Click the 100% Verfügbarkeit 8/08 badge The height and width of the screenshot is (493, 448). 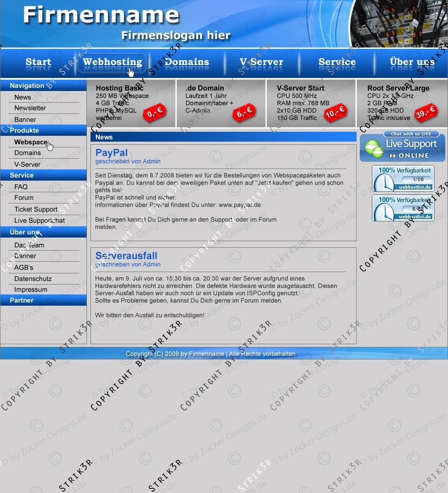coord(403,208)
